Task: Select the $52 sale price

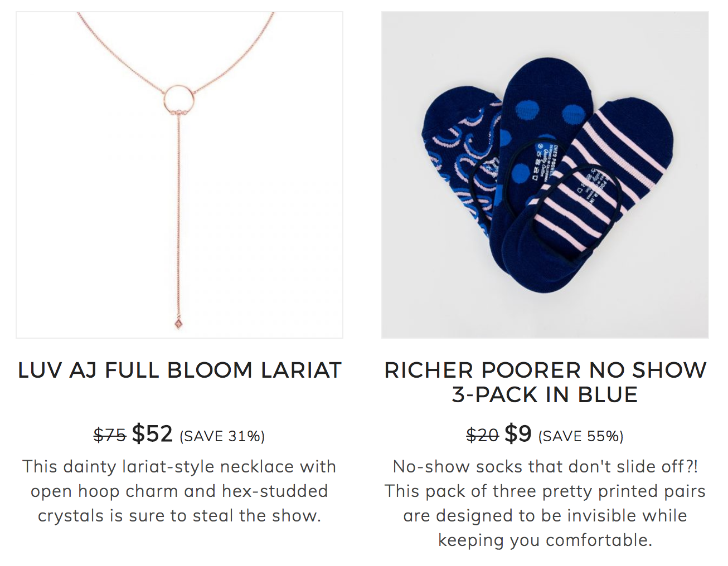Action: (152, 433)
